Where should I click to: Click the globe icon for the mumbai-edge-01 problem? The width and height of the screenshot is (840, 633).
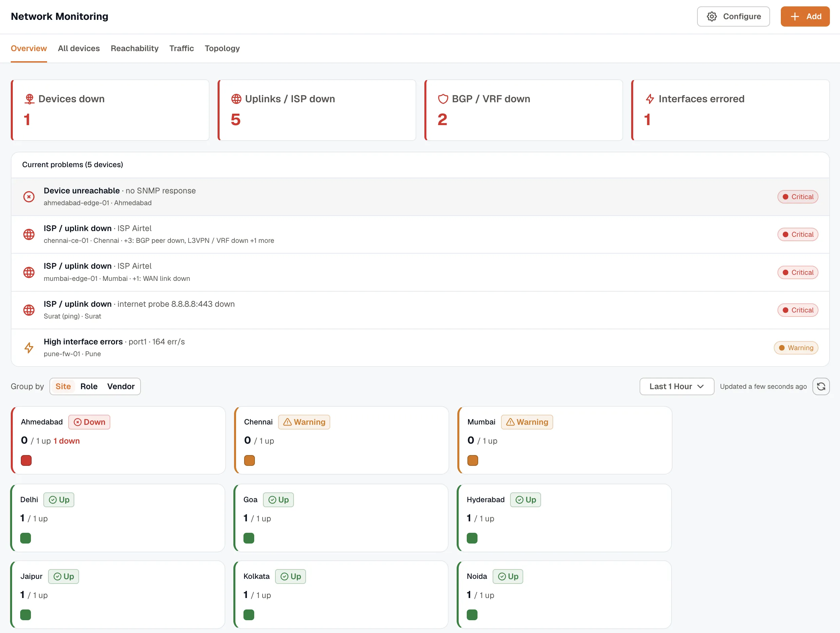pyautogui.click(x=29, y=272)
